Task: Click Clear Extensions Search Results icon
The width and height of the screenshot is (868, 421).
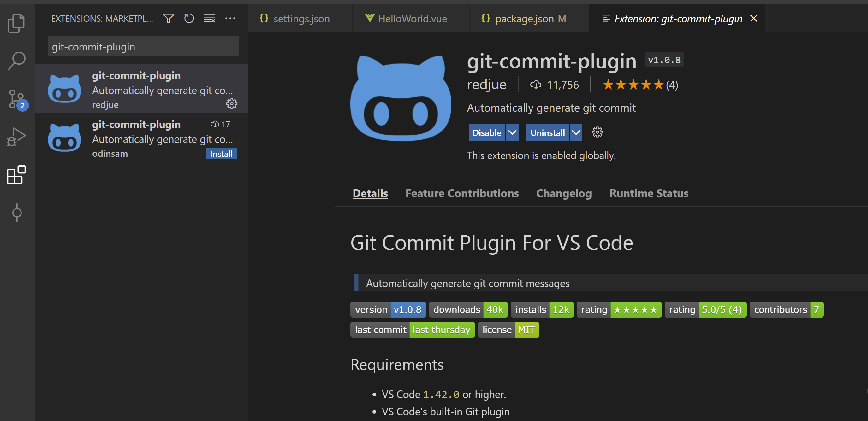Action: click(210, 18)
